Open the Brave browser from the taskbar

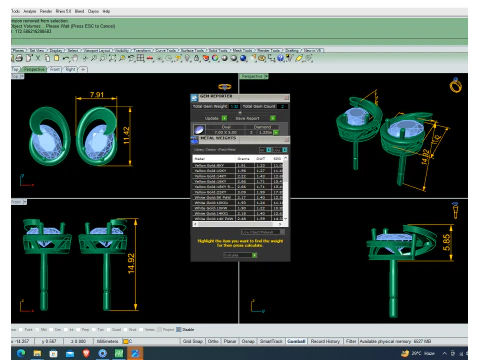(86, 353)
